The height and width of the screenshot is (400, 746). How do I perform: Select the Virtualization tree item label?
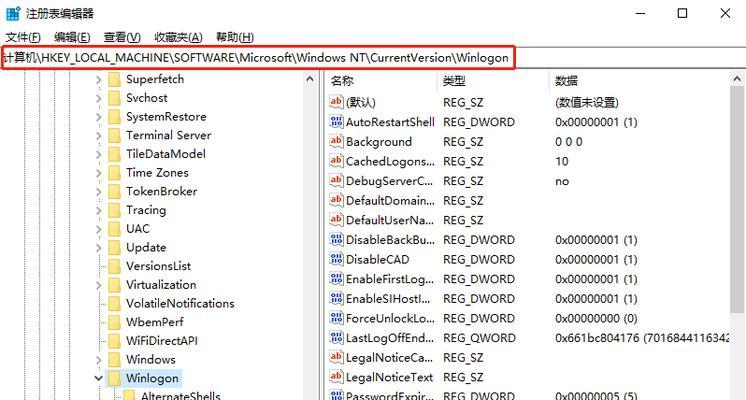coord(161,285)
